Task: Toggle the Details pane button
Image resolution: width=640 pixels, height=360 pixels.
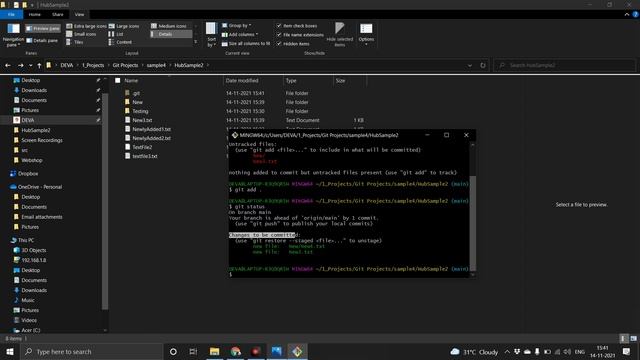Action: 42,40
